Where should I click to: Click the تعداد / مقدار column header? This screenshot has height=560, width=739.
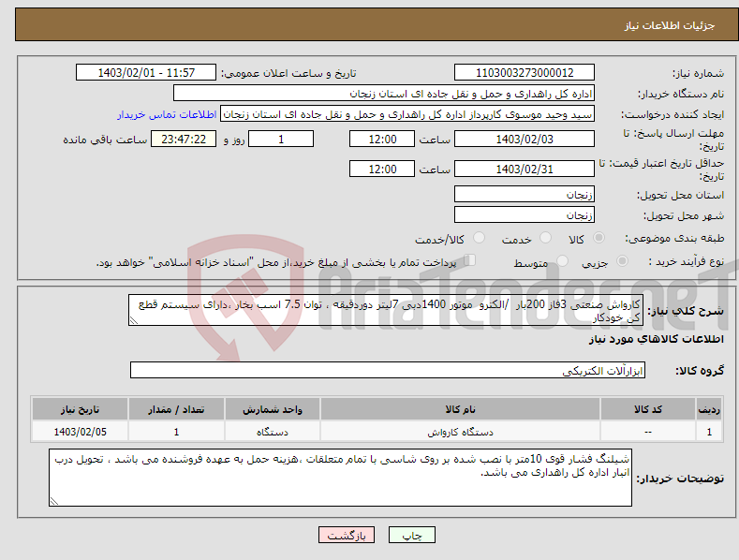click(x=176, y=409)
